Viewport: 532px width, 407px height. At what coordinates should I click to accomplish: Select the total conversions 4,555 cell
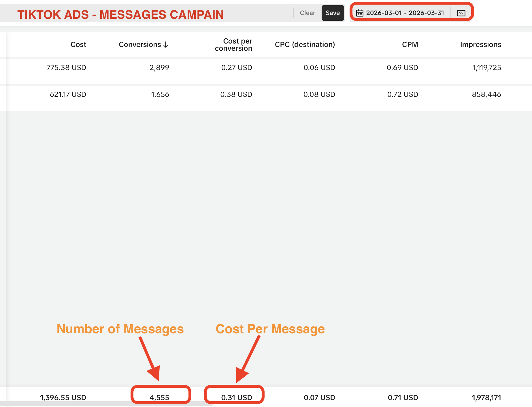[159, 397]
